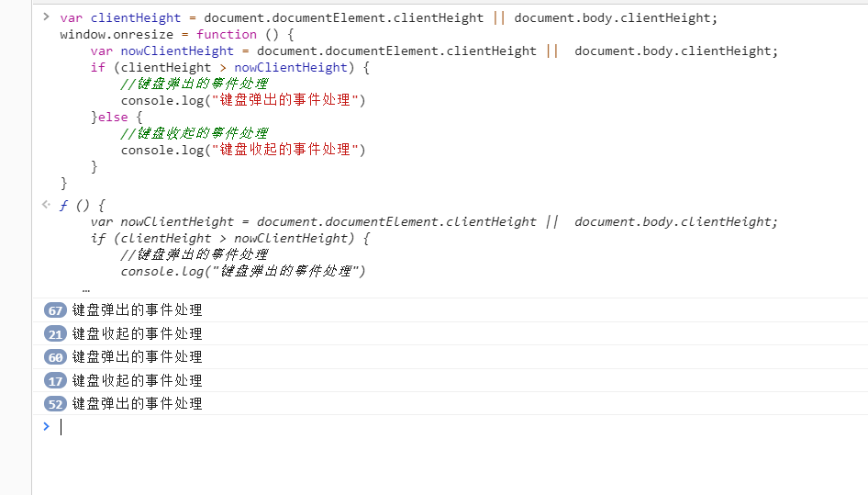
Task: Click 'var clientHeight' in the first input line
Action: click(120, 17)
